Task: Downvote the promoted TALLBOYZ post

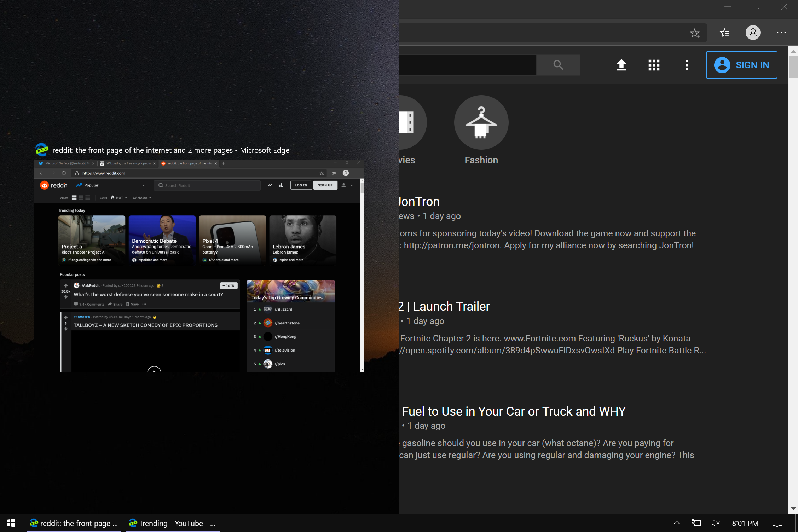Action: pyautogui.click(x=66, y=329)
